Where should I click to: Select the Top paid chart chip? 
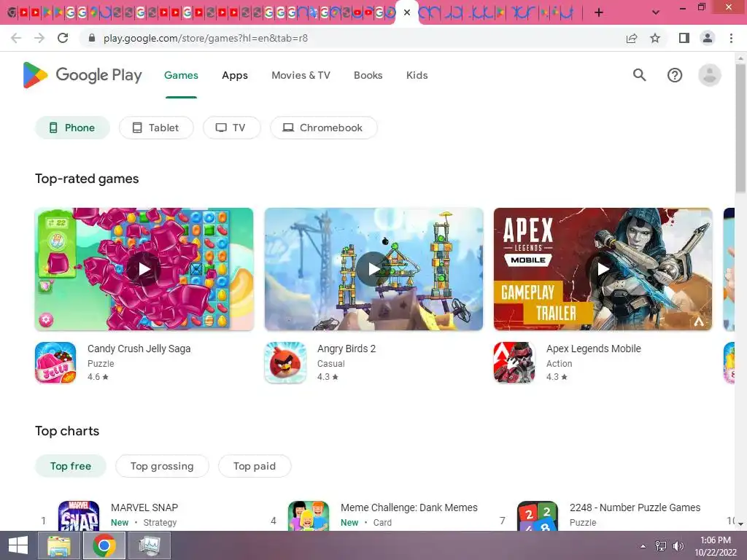click(x=255, y=466)
